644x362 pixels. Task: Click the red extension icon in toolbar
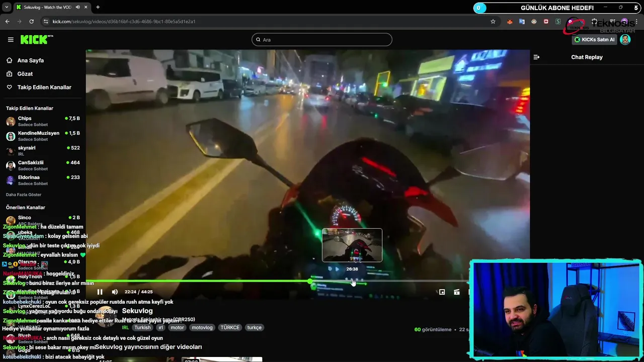coord(546,22)
